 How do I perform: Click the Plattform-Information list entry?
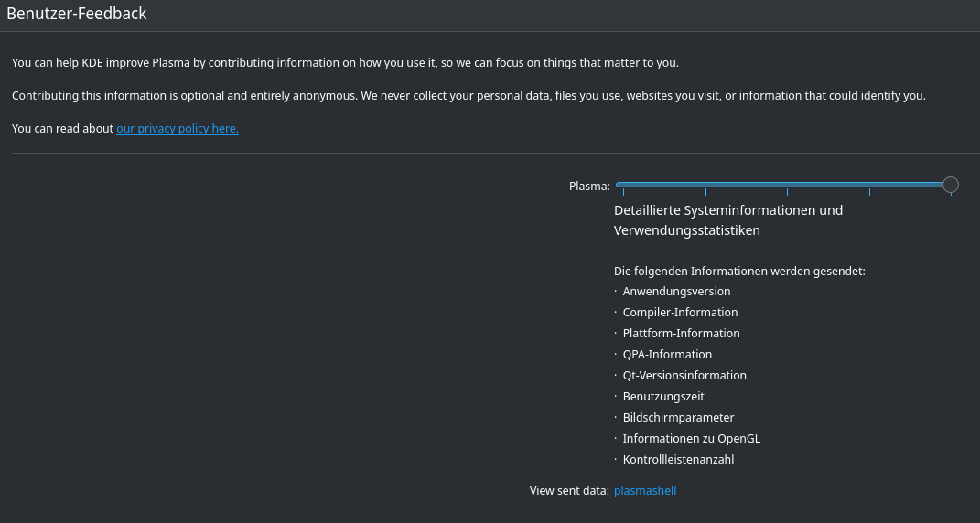coord(681,334)
